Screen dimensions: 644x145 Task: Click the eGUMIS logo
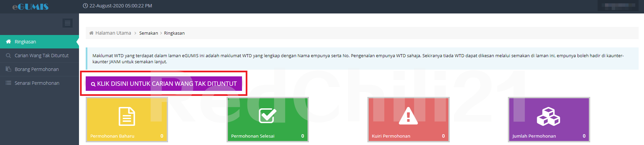pos(31,7)
